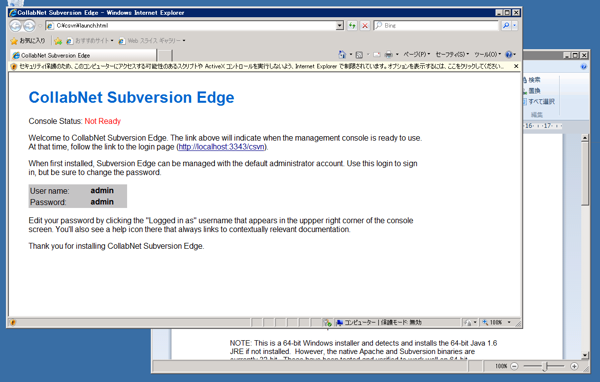Open the recent pages dropdown beside Forward

coord(39,26)
